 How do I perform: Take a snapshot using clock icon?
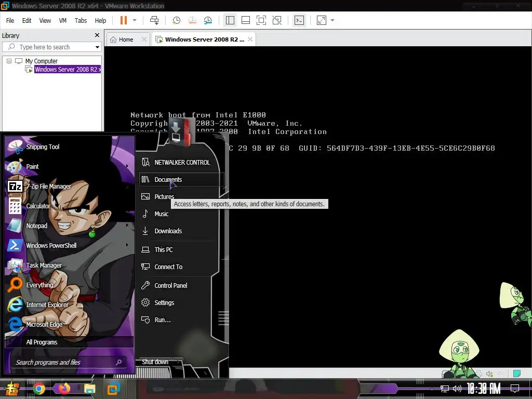177,20
